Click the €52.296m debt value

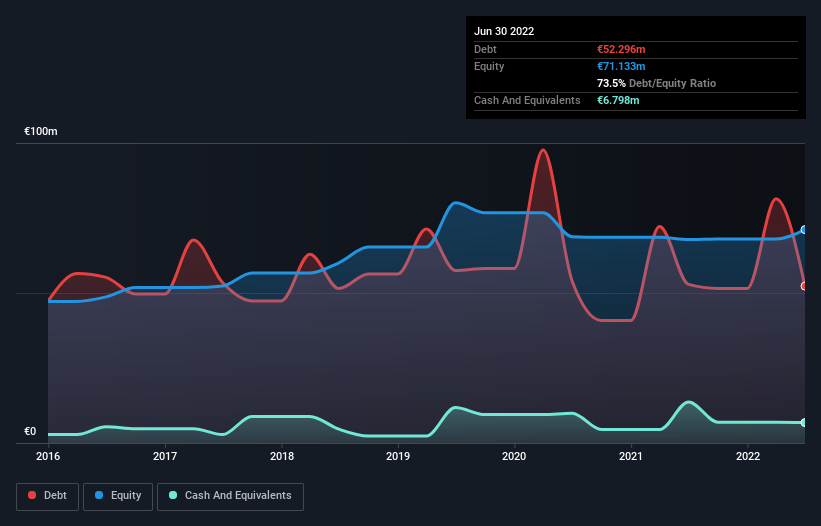click(621, 49)
